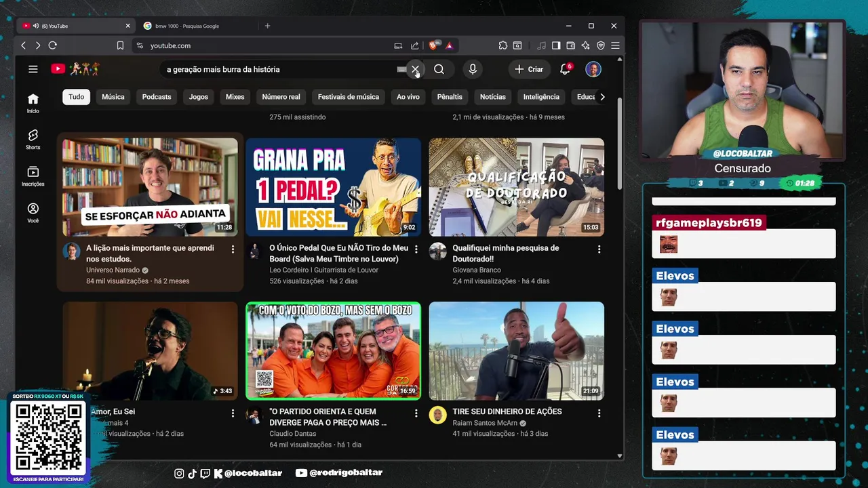This screenshot has width=868, height=488.
Task: Open the Criar create menu
Action: (529, 69)
